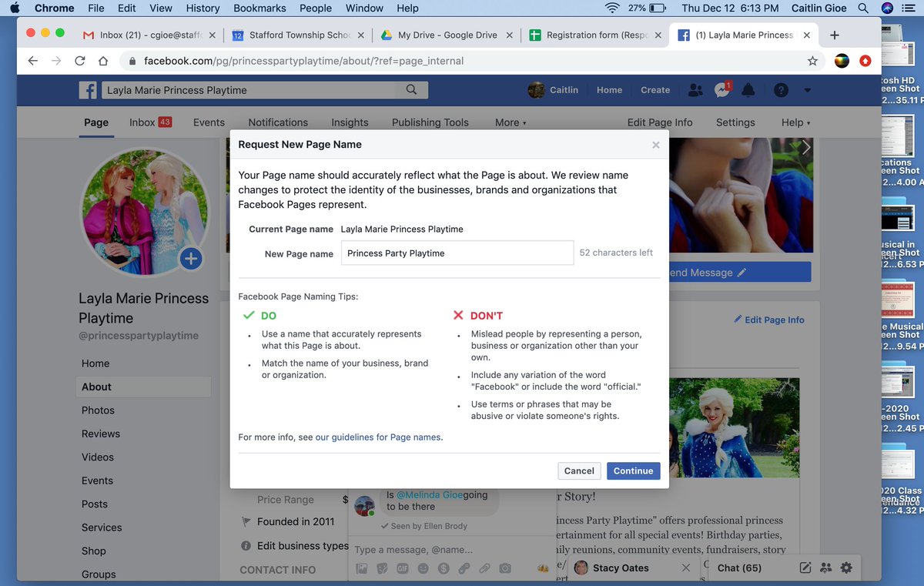Switch to Stafford Township School tab
Image resolution: width=924 pixels, height=586 pixels.
[x=298, y=35]
